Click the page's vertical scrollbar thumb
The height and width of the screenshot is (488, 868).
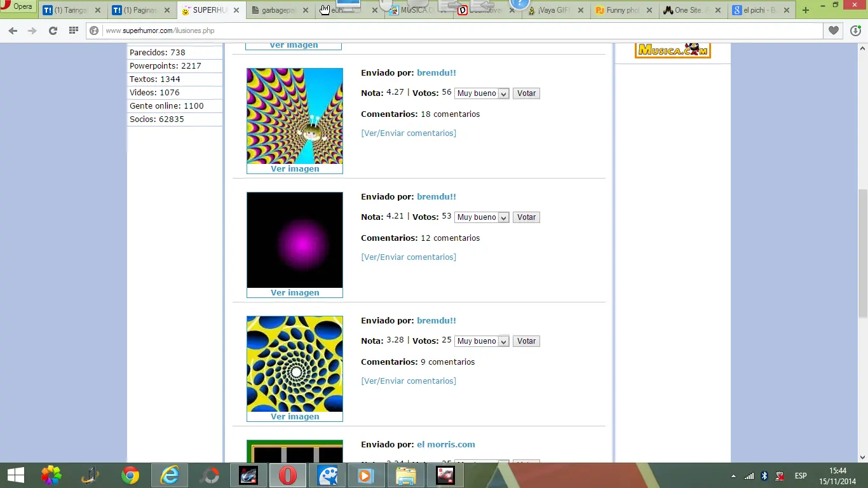(863, 253)
